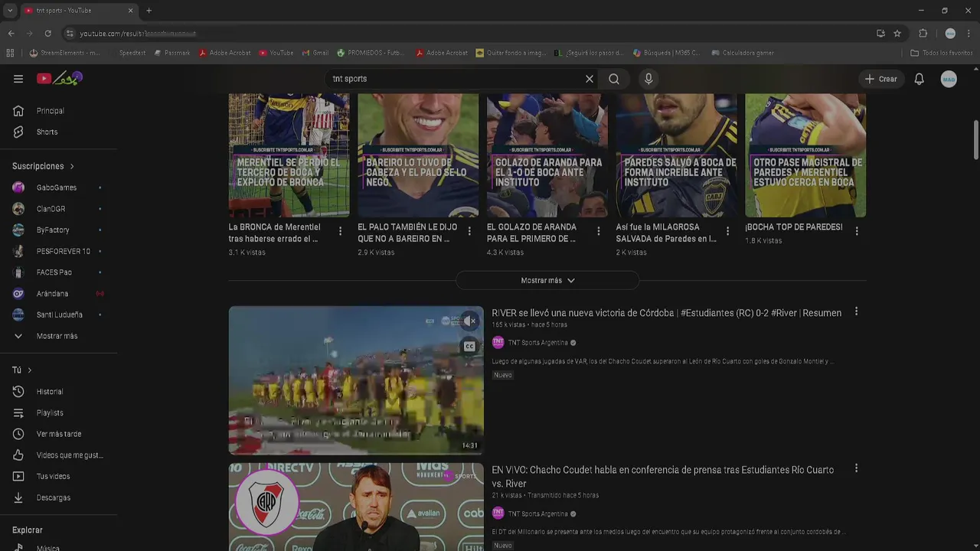Viewport: 980px width, 551px height.
Task: Open the notifications bell
Action: coord(920,79)
